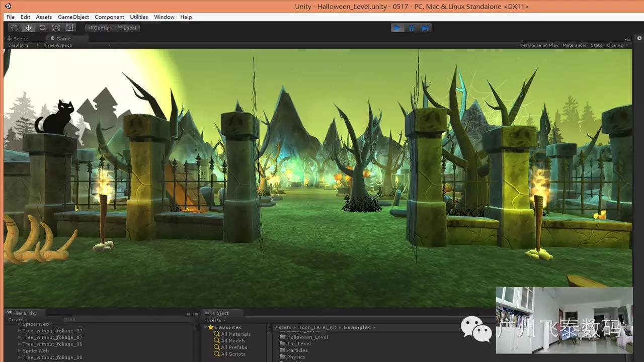This screenshot has height=362, width=644.
Task: Select the Hand tool
Action: [x=15, y=28]
